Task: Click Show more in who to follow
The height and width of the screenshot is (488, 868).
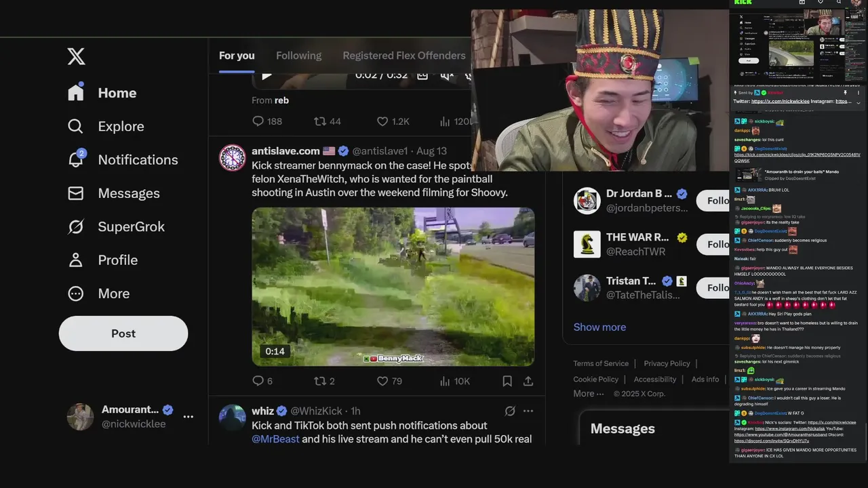Action: click(x=599, y=327)
